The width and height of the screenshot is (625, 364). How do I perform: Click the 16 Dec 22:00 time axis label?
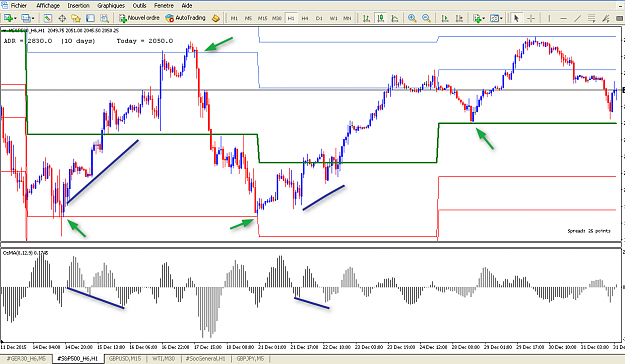(x=175, y=347)
